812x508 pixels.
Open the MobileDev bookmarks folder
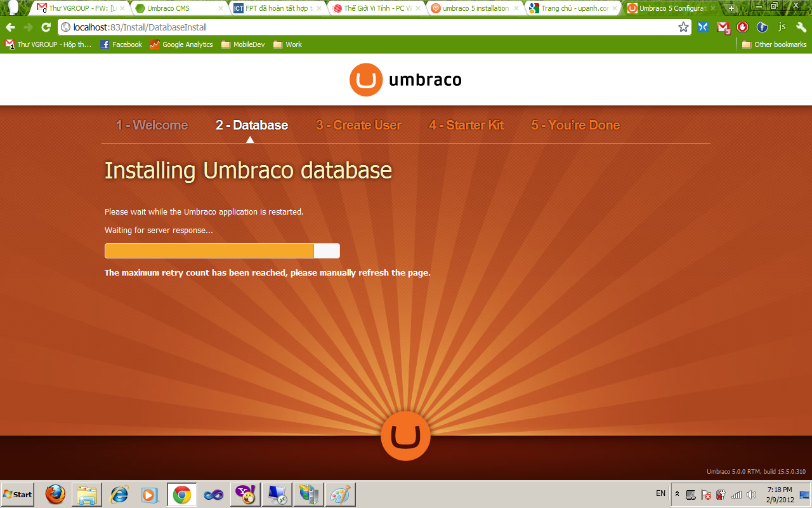[243, 44]
